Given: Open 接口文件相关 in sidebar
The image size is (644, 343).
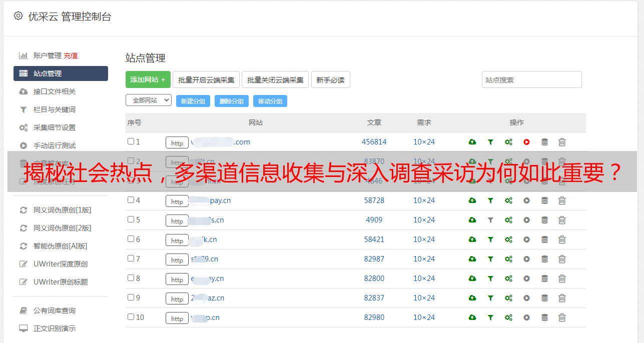Looking at the screenshot, I should (55, 91).
